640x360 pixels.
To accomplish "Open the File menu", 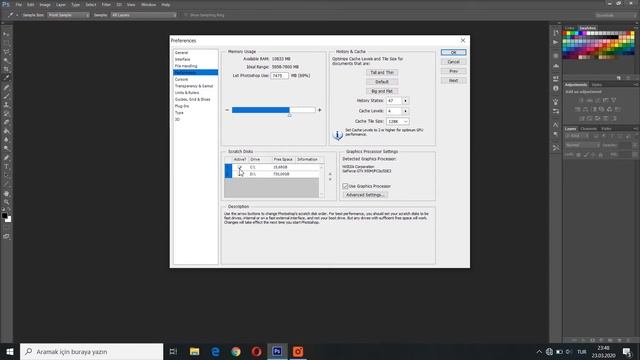I will coord(19,4).
